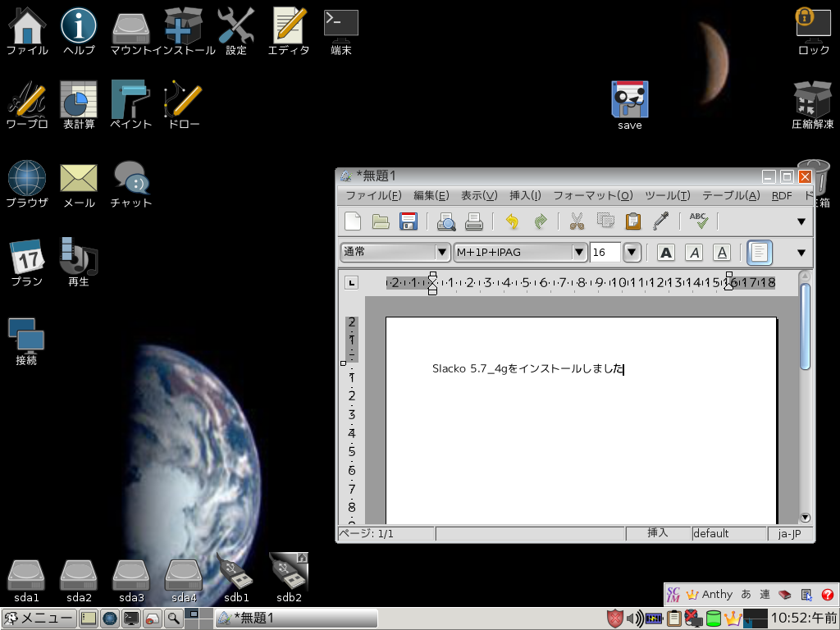Open the エディタ text editor icon
Screen dimensions: 840x630
coord(288,31)
